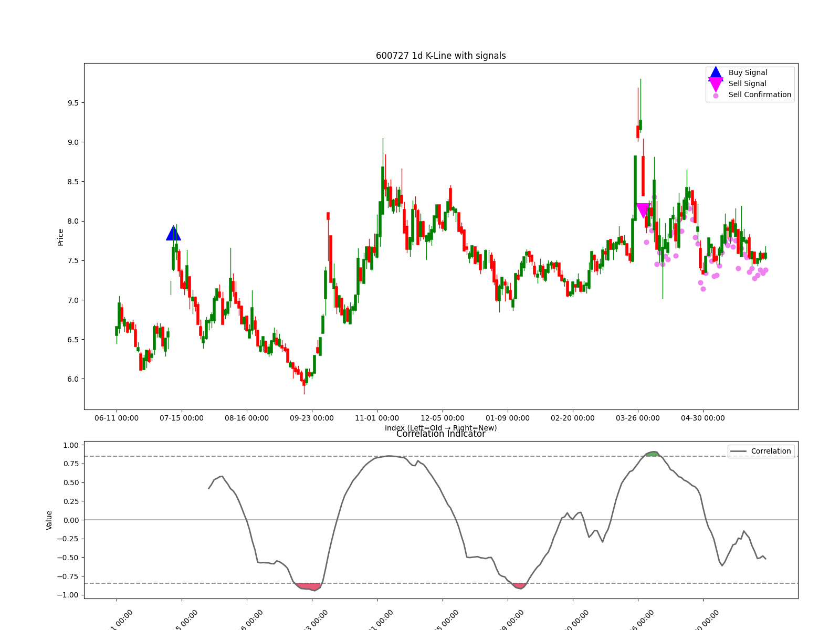Select the 'Correlation' legend label in the lower chart
Viewport: 840px width, 630px height.
coord(771,451)
